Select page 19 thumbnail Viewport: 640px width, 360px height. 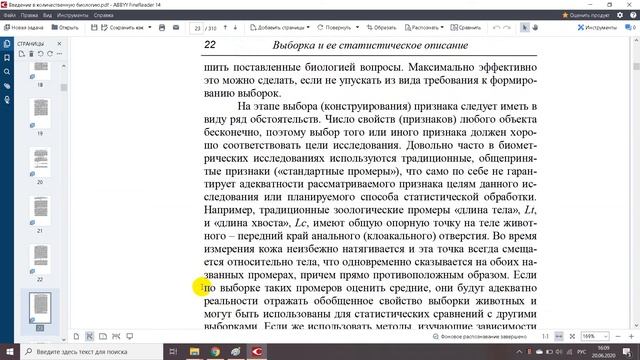pos(40,113)
